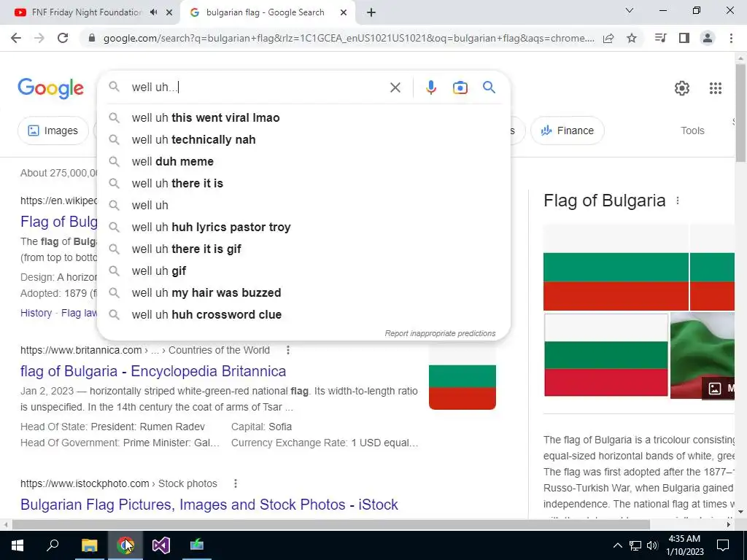747x560 pixels.
Task: Open the taskbar clock showing 4:35 AM
Action: [684, 545]
